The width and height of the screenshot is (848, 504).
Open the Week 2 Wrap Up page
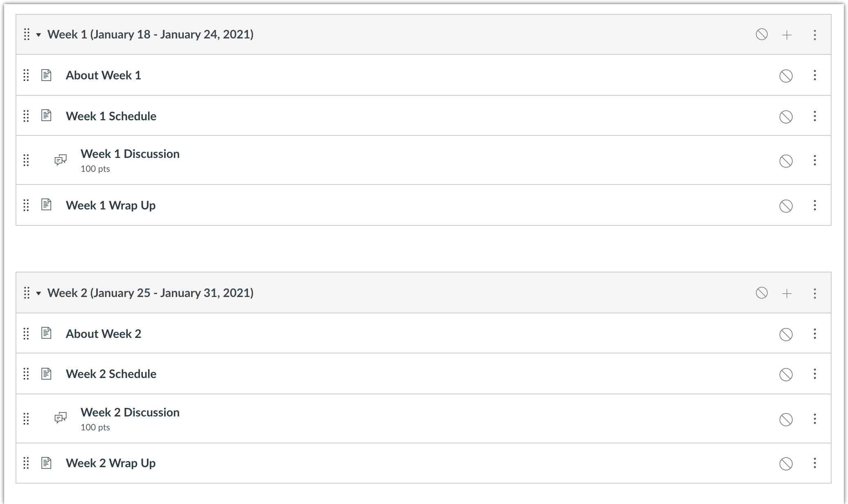[x=111, y=463]
